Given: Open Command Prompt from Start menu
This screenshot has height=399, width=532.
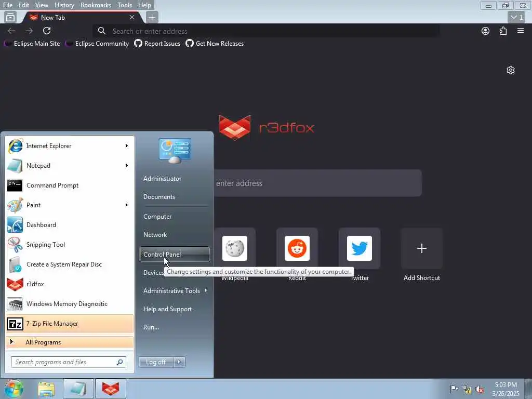Looking at the screenshot, I should pos(70,185).
